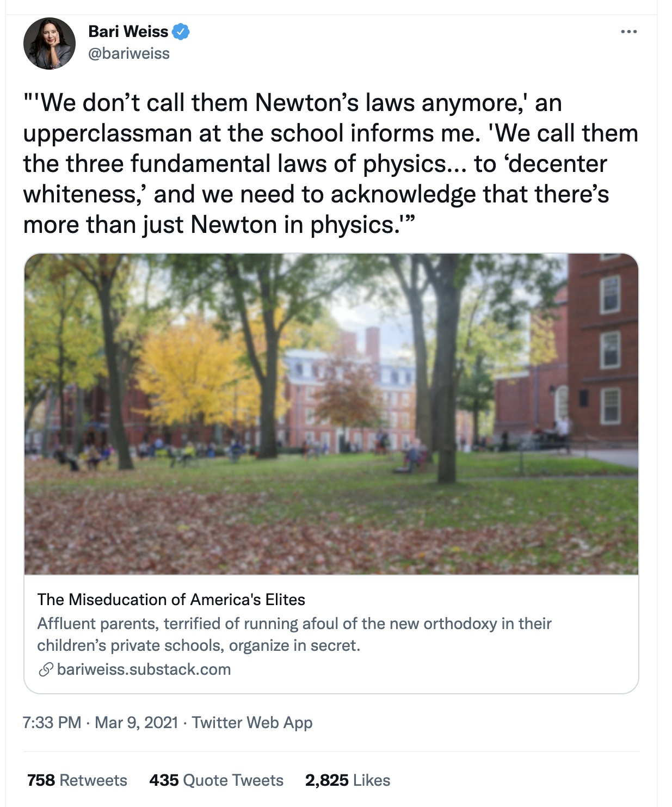672x807 pixels.
Task: Open 'The Miseducation of America's Elites' title
Action: [x=171, y=600]
